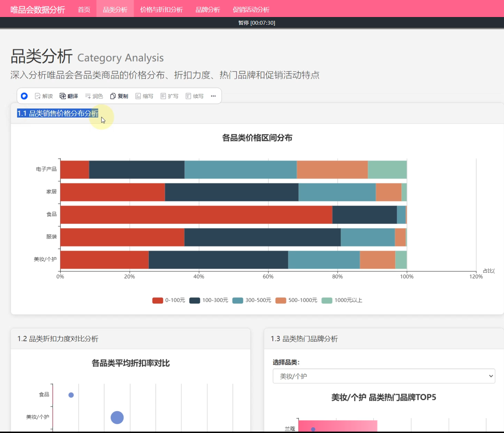
Task: Click the chart title 美妆/个护 品类热门品牌TOP5
Action: 384,397
